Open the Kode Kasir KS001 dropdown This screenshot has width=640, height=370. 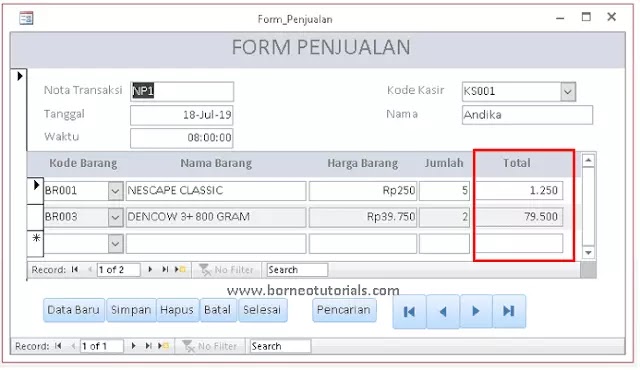pyautogui.click(x=568, y=91)
